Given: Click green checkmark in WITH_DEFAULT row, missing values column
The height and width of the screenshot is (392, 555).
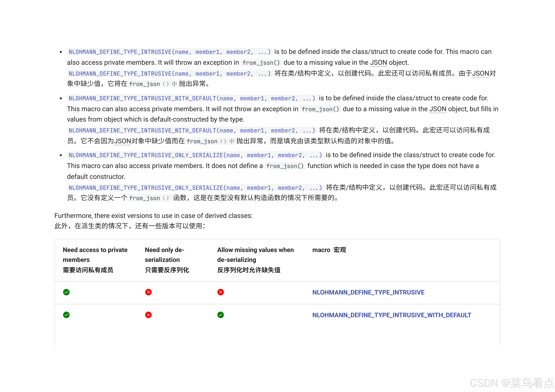Looking at the screenshot, I should tap(220, 315).
